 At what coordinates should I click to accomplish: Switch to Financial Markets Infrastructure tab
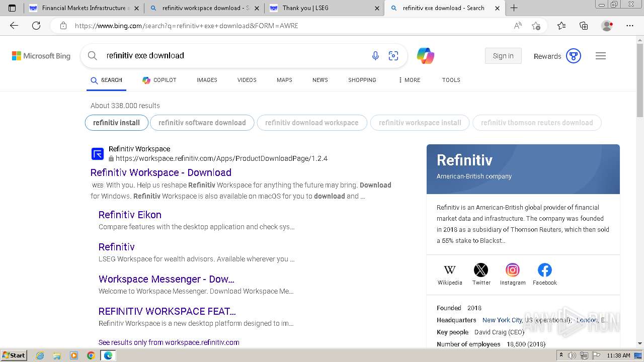[x=84, y=8]
